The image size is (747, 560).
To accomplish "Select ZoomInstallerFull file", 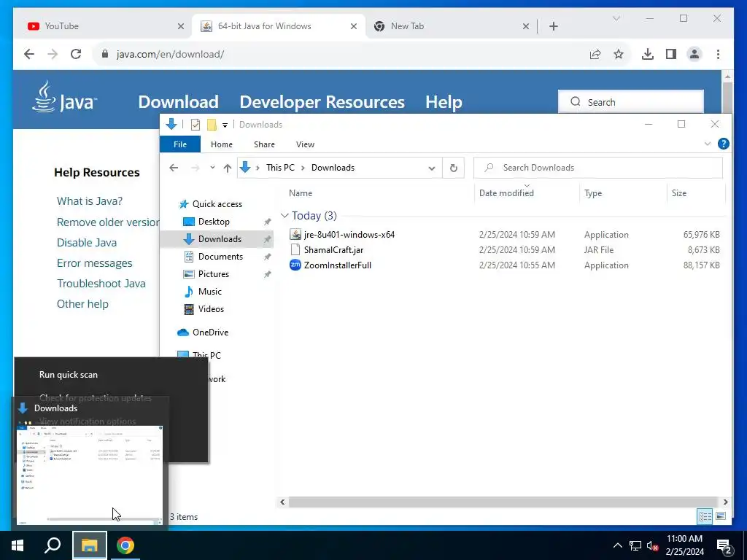I will pos(337,265).
